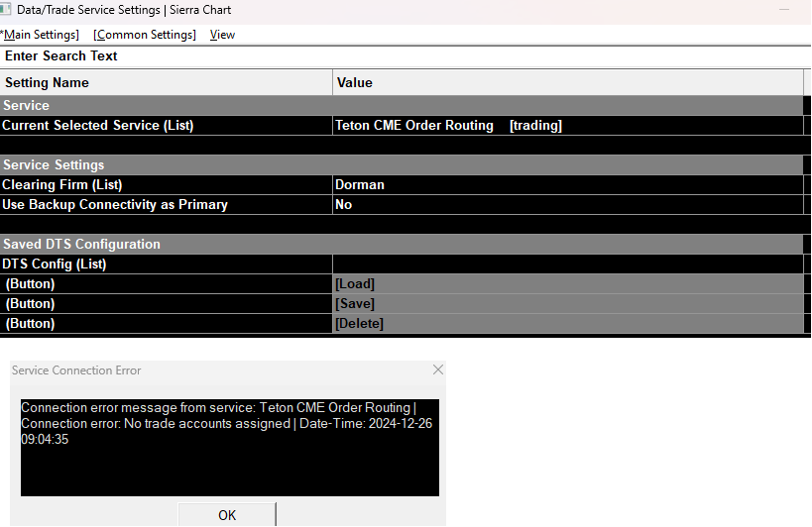Click the connection error message text box
The image size is (812, 527).
(x=230, y=448)
